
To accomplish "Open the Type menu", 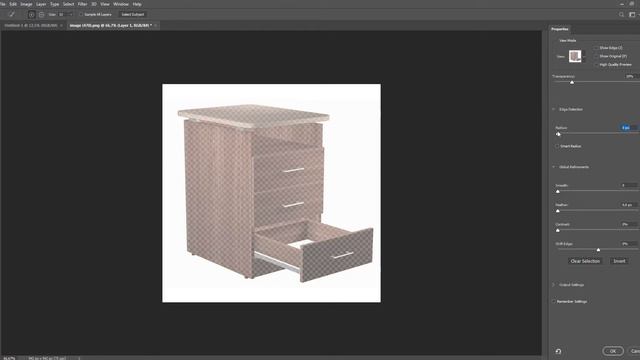I will click(x=54, y=4).
